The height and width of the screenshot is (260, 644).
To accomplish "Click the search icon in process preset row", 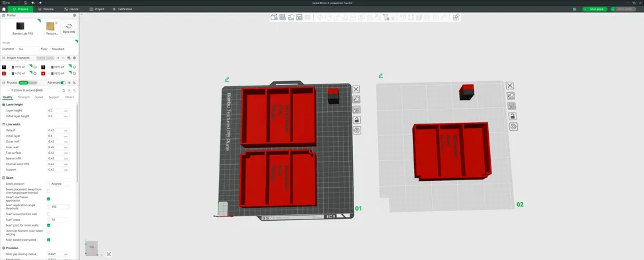I will tap(74, 90).
